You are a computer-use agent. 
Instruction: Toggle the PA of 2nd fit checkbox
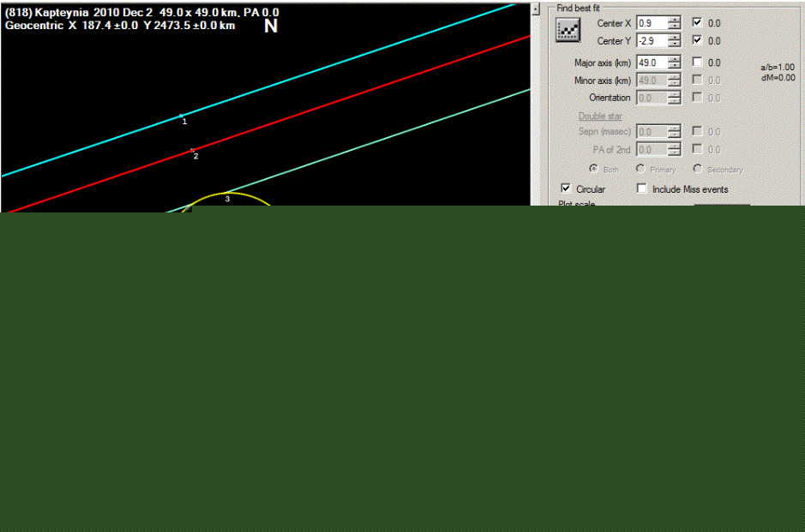pos(697,149)
